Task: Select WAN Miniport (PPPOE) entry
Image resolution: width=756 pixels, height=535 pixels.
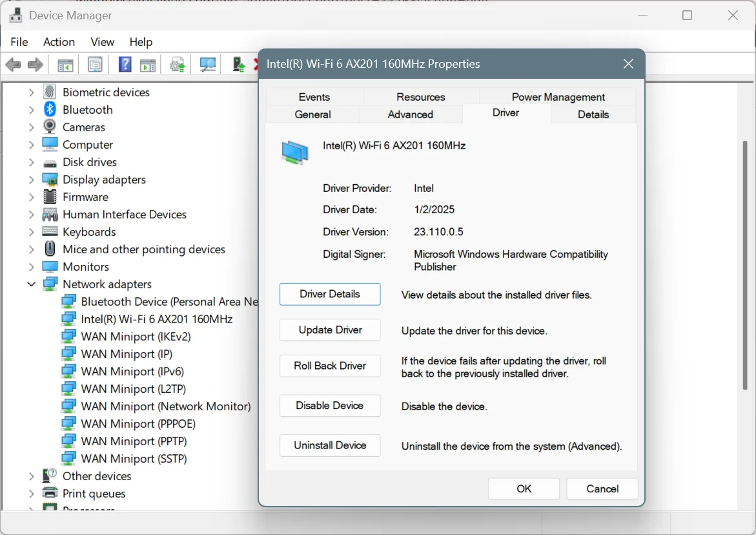Action: (138, 424)
